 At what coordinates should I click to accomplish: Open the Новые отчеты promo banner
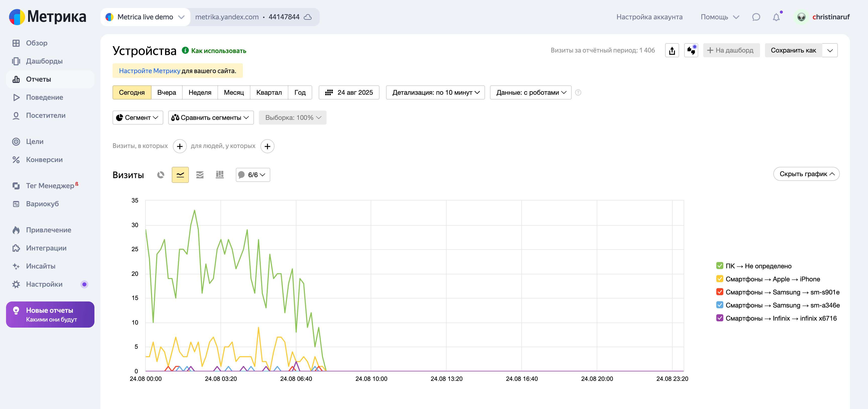[x=50, y=315]
